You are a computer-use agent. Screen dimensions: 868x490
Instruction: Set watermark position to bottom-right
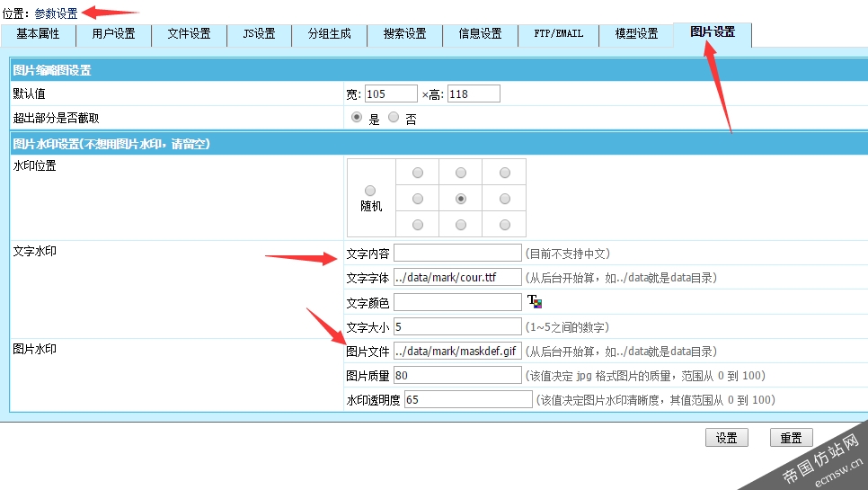click(x=504, y=225)
